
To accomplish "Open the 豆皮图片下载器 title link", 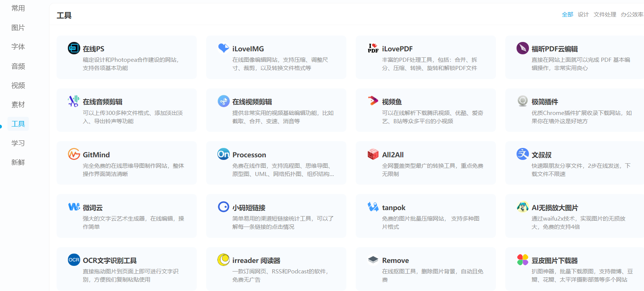I will (x=555, y=260).
